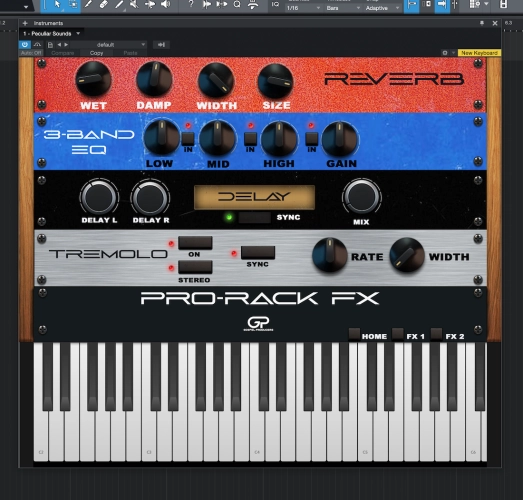Open the dropdown arrow after the toolbar's right-hand view icon

486,4
